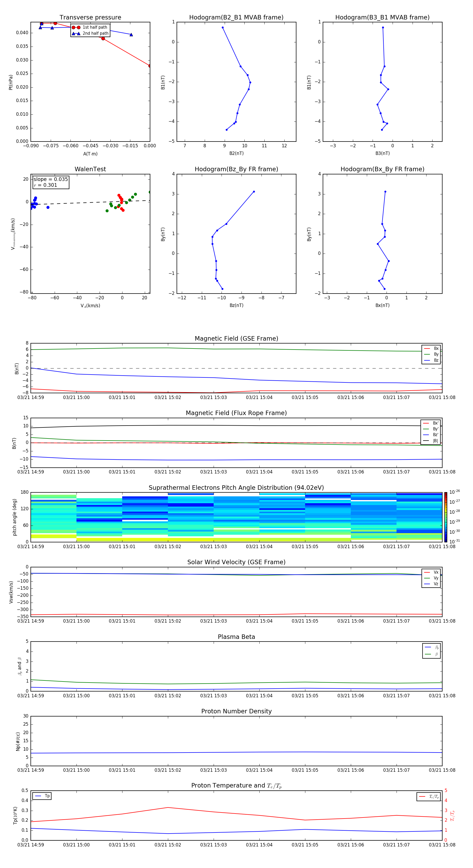This screenshot has width=473, height=868.
Task: Click the "Bz(nT)" x-axis label under FR hodogram
Action: 236,305
